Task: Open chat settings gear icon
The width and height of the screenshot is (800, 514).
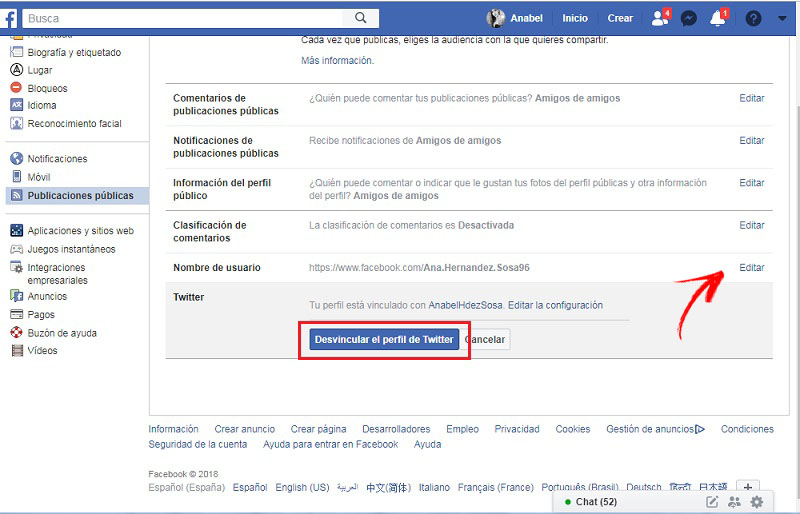Action: pyautogui.click(x=757, y=502)
